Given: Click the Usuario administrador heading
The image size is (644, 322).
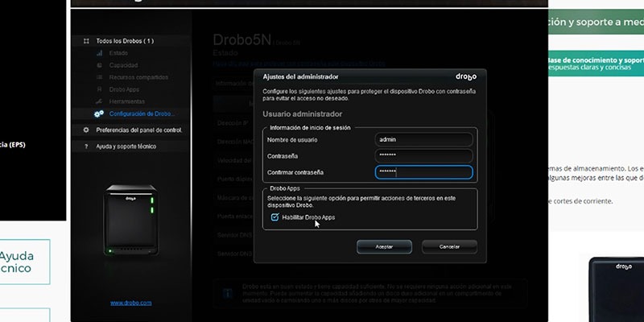Looking at the screenshot, I should tap(303, 114).
